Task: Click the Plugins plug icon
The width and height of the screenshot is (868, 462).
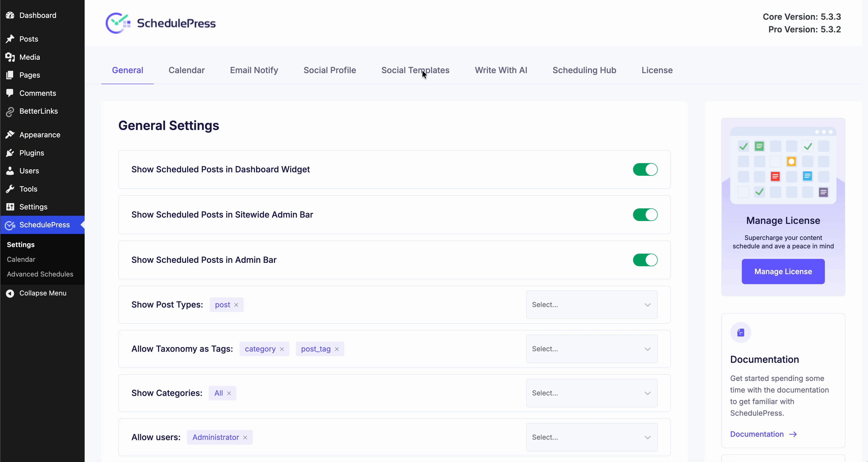Action: (x=10, y=153)
